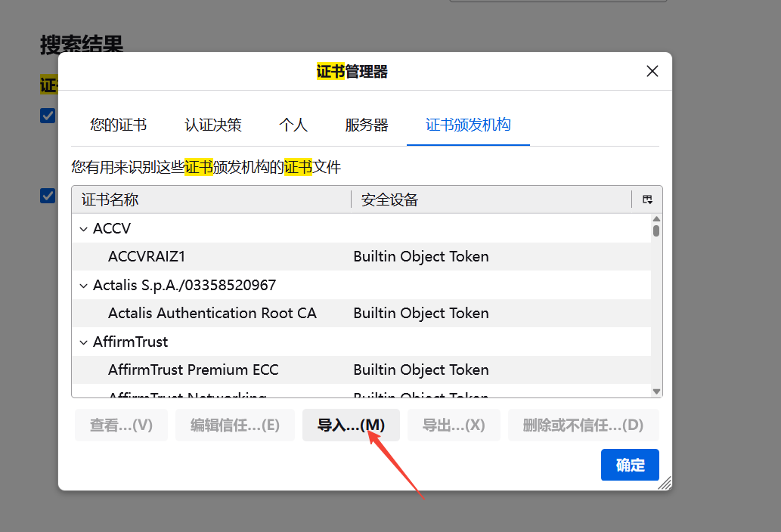The image size is (781, 532).
Task: Click Builtin Object Token in Actalis row
Action: [x=421, y=313]
